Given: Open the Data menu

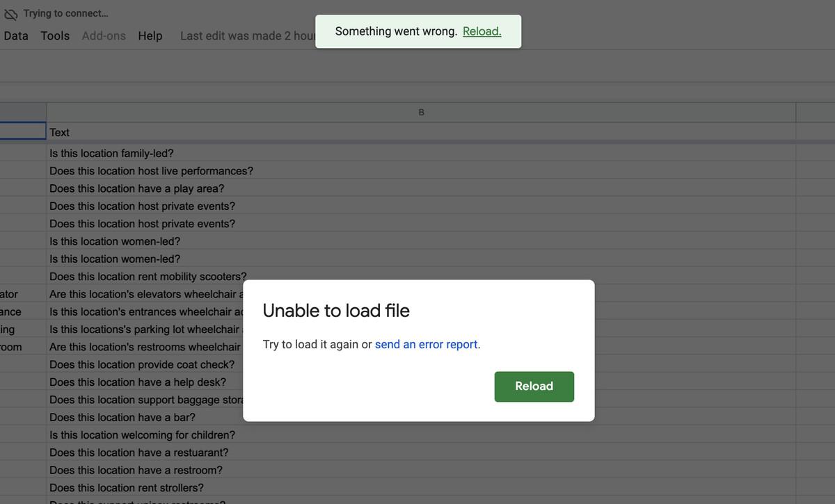Looking at the screenshot, I should point(16,35).
